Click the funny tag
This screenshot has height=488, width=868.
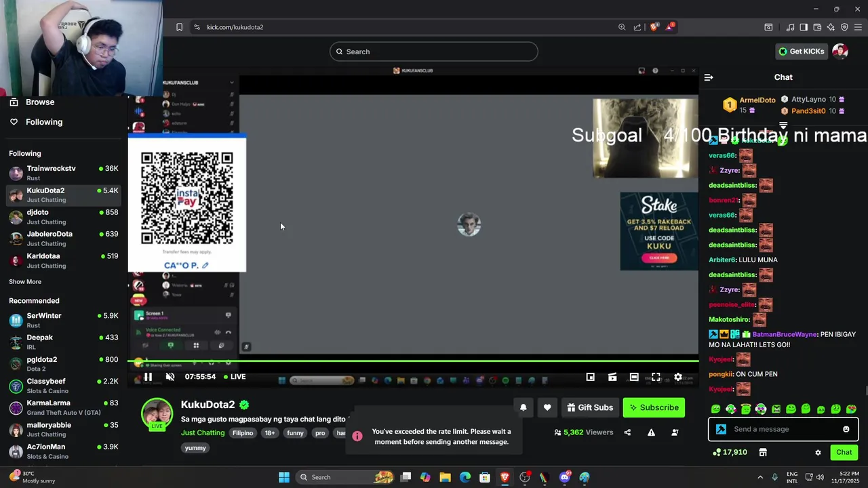coord(295,433)
